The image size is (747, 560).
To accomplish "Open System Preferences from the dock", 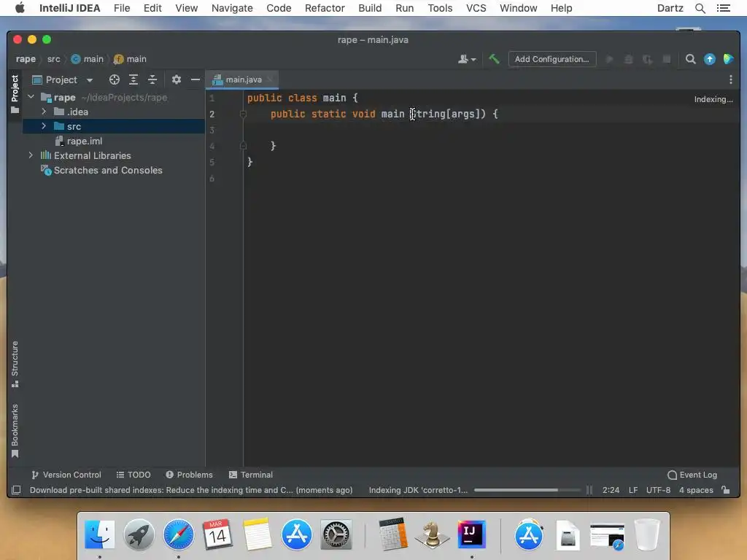I will click(336, 534).
